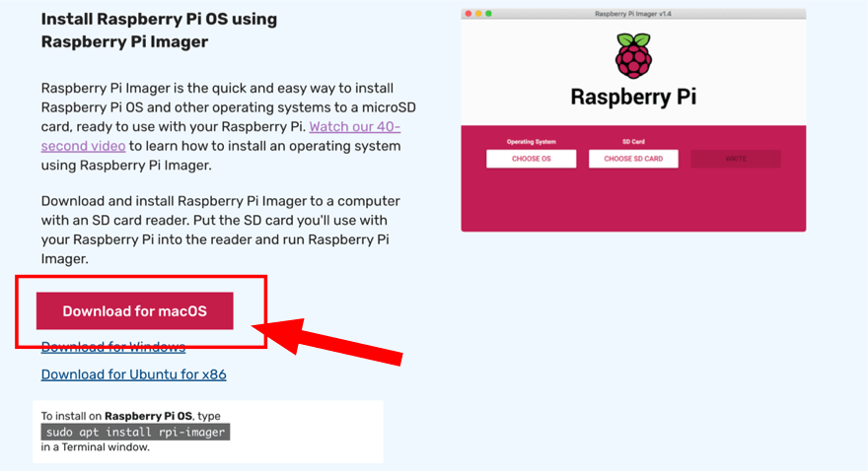Screen dimensions: 868x472
Task: Click the yellow minimize dot on Imager window
Action: pos(478,14)
